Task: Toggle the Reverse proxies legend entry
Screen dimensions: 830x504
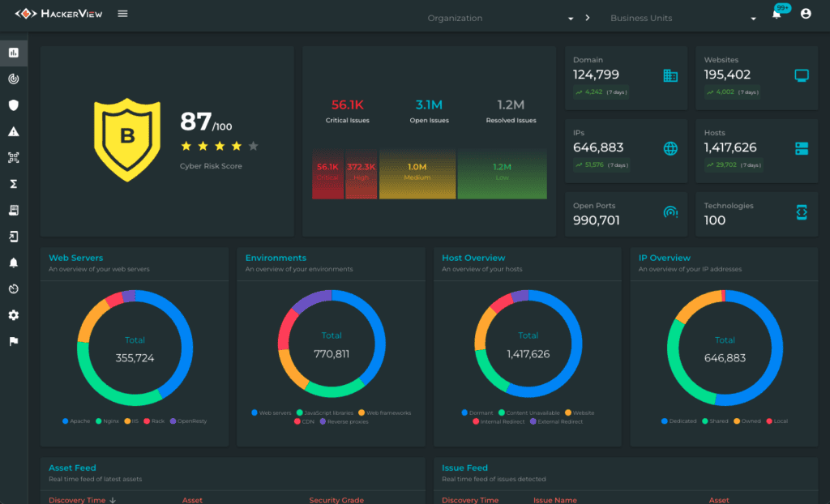Action: coord(344,422)
